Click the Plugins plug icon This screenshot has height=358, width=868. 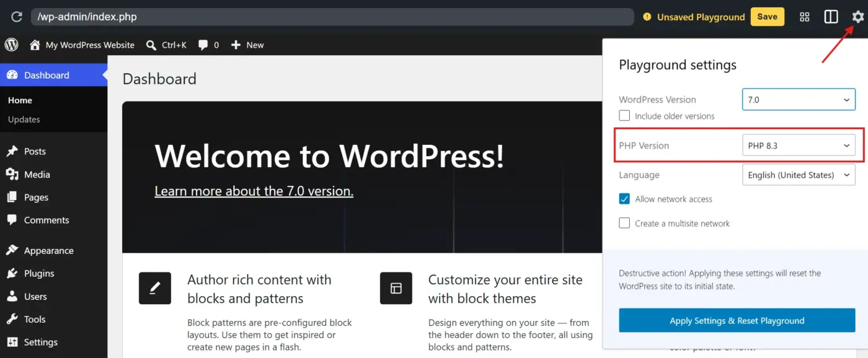tap(12, 273)
